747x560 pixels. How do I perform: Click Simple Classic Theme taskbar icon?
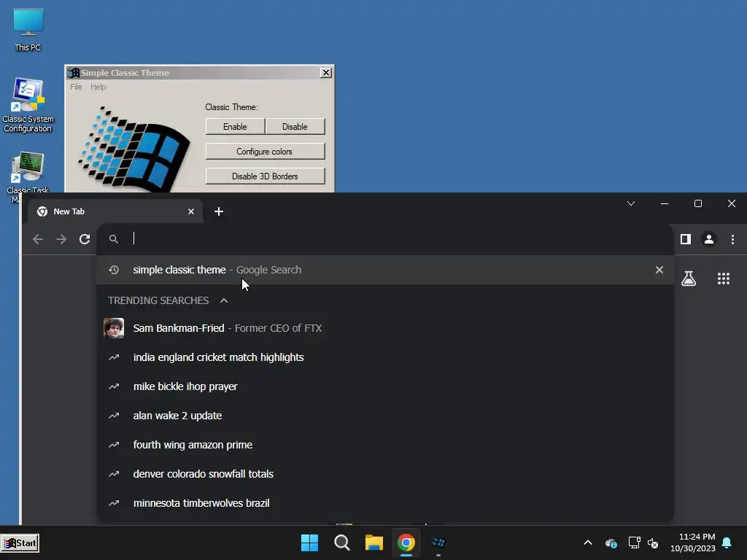pos(438,542)
